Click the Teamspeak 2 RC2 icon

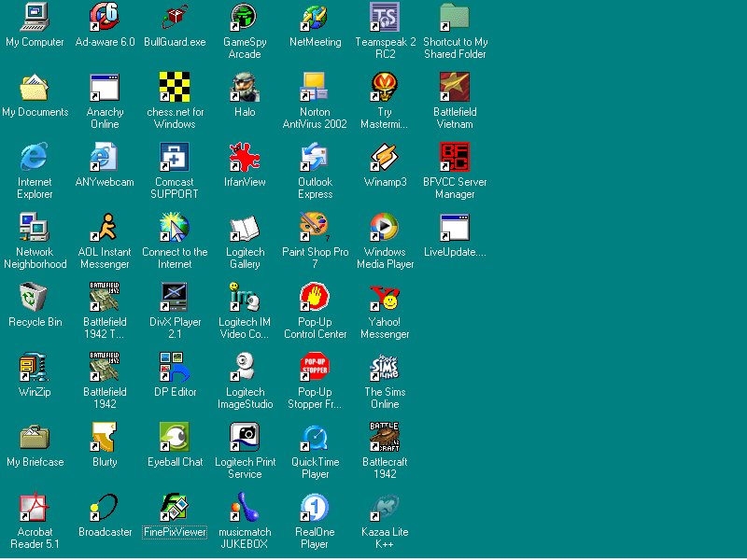pos(385,17)
